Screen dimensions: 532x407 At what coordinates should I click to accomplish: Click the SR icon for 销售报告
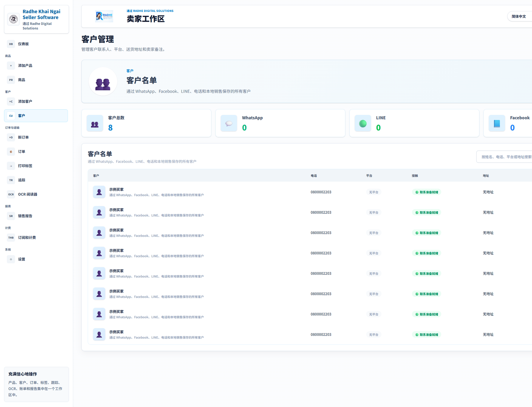point(11,216)
